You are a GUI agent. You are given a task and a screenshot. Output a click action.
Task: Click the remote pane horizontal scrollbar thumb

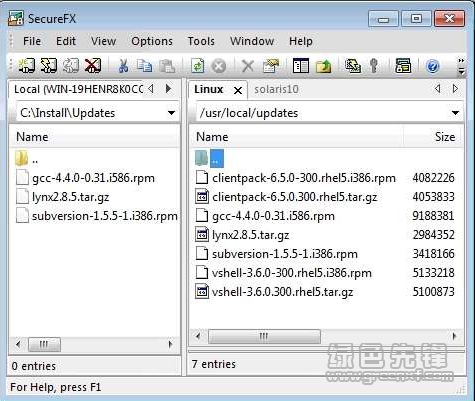(264, 336)
